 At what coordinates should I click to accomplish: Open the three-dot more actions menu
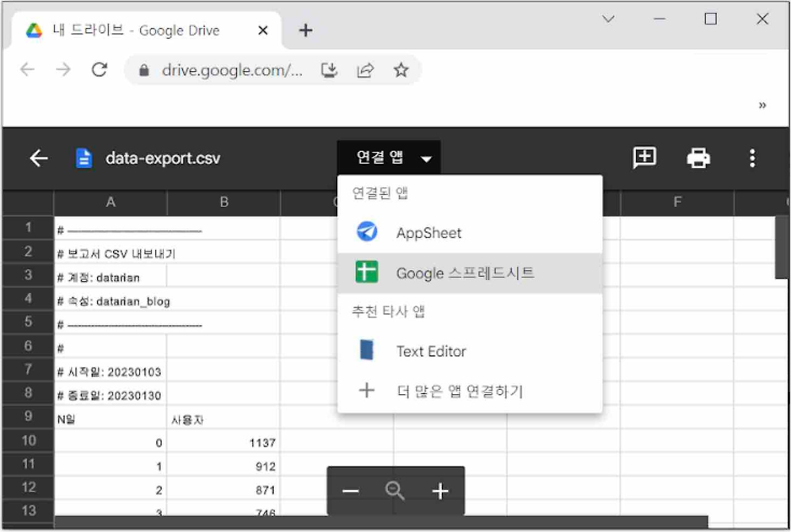[752, 159]
